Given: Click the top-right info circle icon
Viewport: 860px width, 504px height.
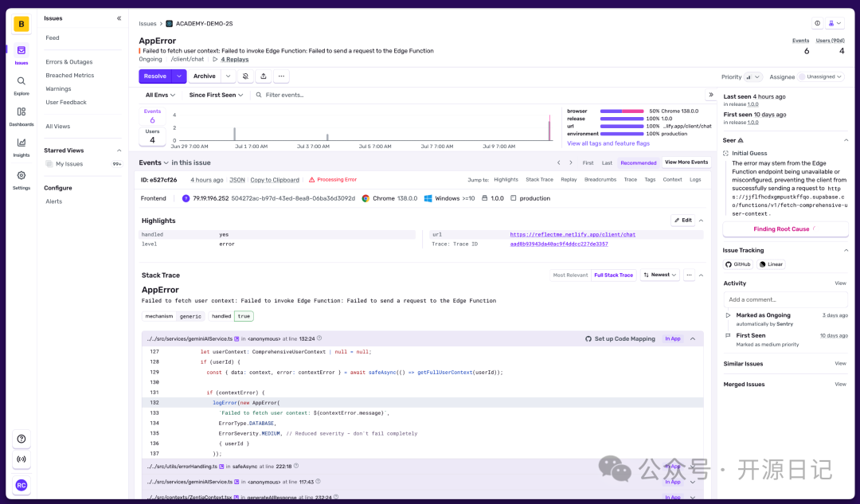Looking at the screenshot, I should point(817,23).
